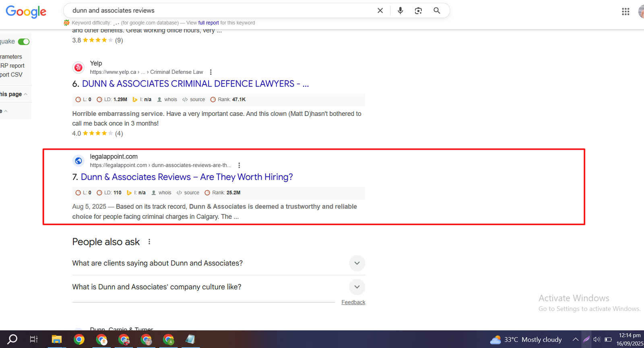Click the microphone voice search icon
644x348 pixels.
click(400, 10)
